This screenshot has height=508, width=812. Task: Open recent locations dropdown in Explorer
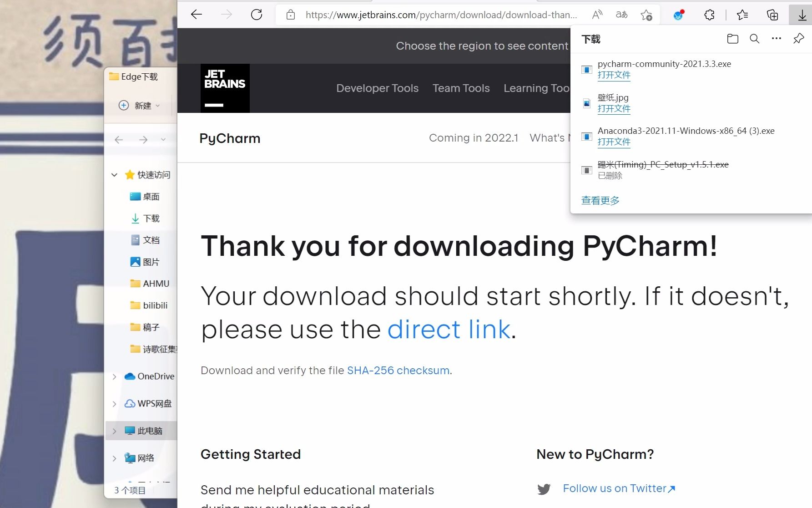point(163,139)
